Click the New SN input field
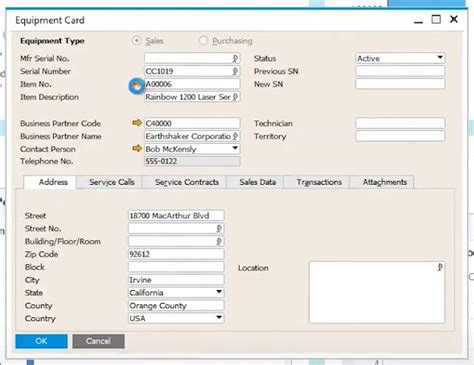This screenshot has width=474, height=365. click(400, 84)
